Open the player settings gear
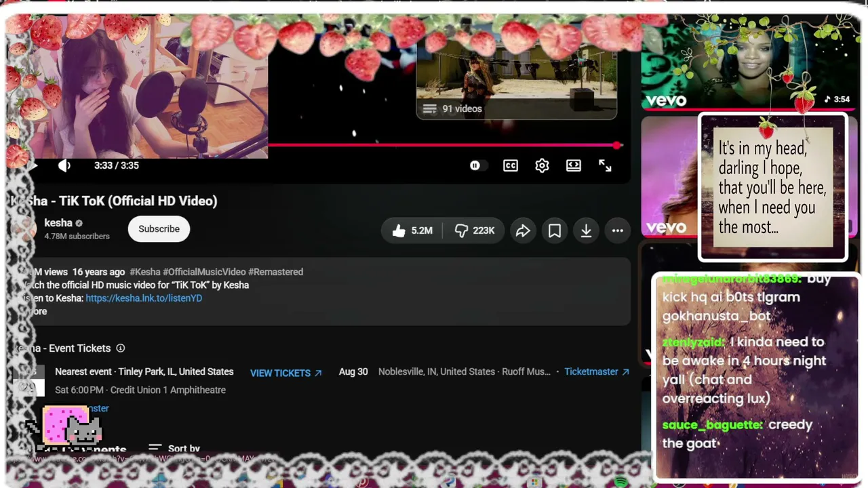Image resolution: width=868 pixels, height=488 pixels. tap(542, 165)
